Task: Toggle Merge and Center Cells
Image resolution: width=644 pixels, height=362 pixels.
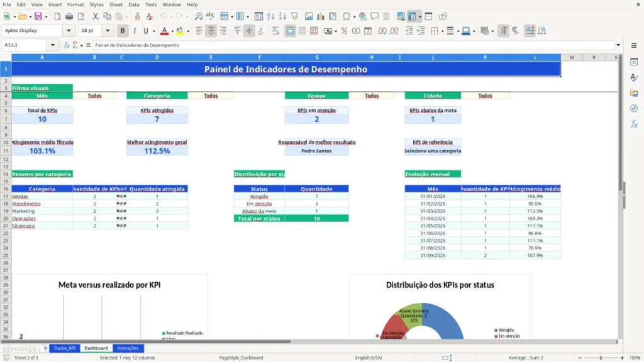Action: (290, 31)
